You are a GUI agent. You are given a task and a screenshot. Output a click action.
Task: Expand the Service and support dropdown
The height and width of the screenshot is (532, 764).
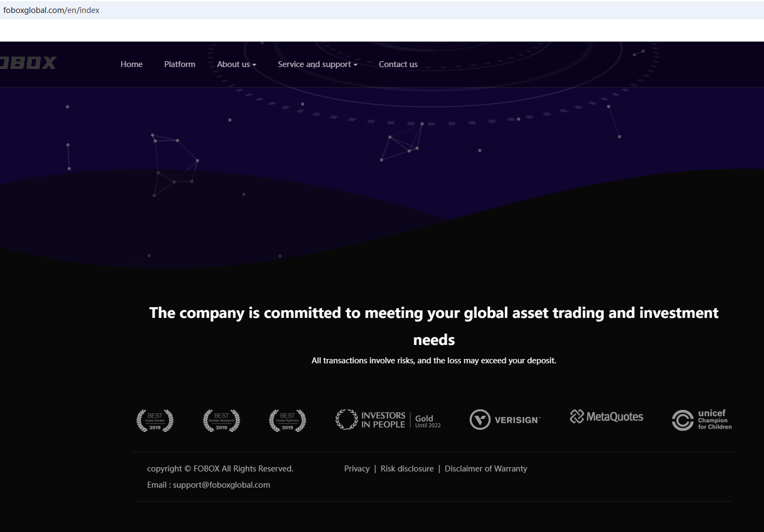pos(318,64)
